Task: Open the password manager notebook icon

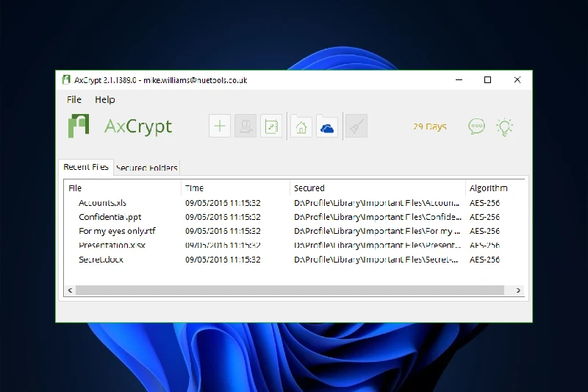Action: click(271, 126)
